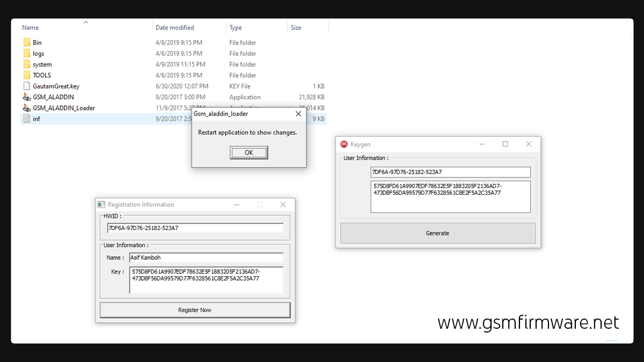Click OK in Gsm_aladdin_loader dialog
Viewport: 644px width, 362px height.
click(x=249, y=153)
